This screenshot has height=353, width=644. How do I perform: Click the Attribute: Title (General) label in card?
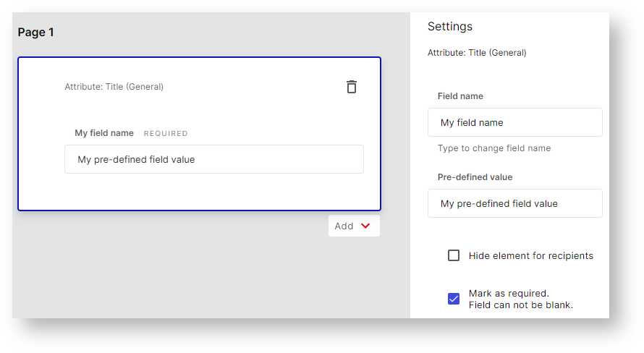click(x=114, y=87)
